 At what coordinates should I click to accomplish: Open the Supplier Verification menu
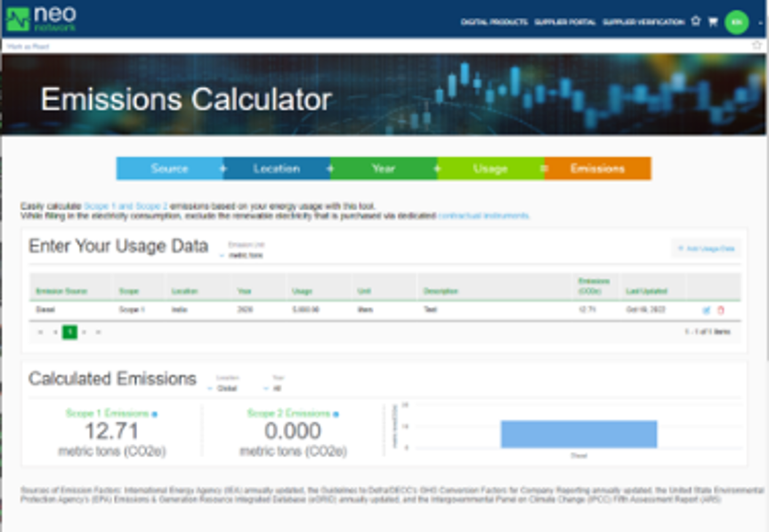(643, 22)
